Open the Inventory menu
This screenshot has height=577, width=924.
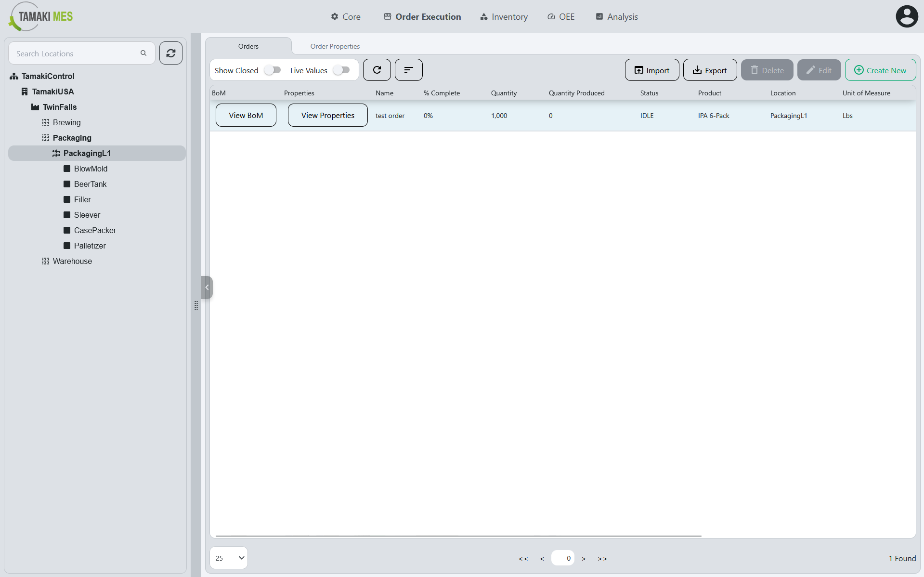(x=504, y=17)
